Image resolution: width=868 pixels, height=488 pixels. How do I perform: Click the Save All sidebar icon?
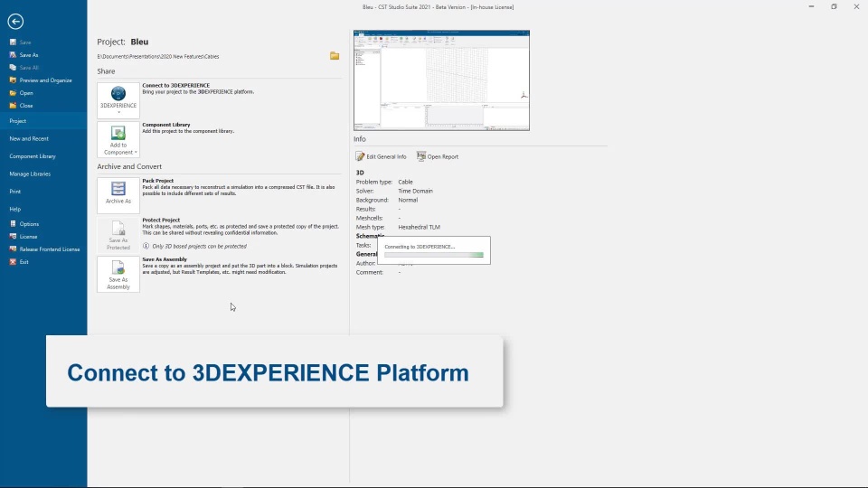pos(13,68)
